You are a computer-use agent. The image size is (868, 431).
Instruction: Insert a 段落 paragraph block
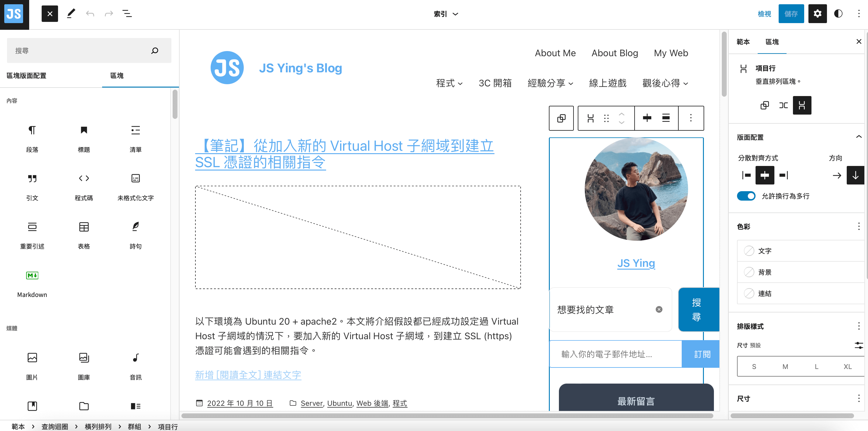[32, 139]
